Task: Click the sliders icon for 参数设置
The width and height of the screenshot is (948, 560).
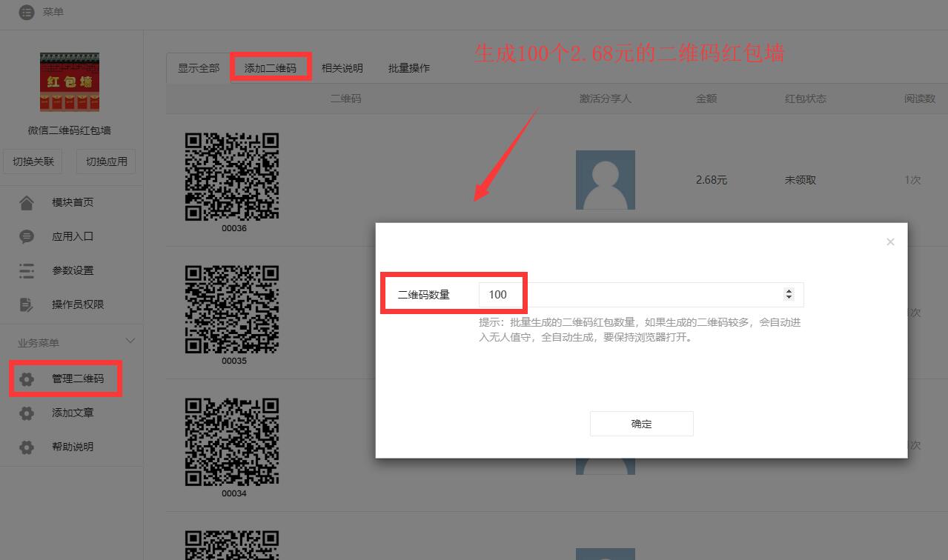Action: pyautogui.click(x=27, y=271)
